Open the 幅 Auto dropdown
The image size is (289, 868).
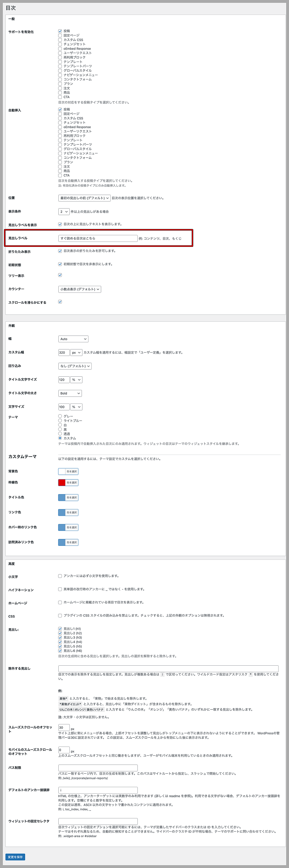pyautogui.click(x=73, y=339)
